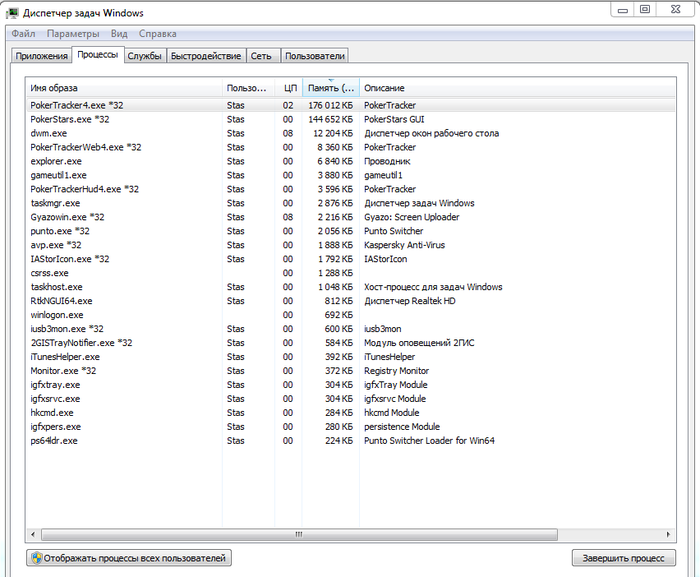Open the Пользователи tab
Image resolution: width=700 pixels, height=577 pixels.
tap(315, 56)
